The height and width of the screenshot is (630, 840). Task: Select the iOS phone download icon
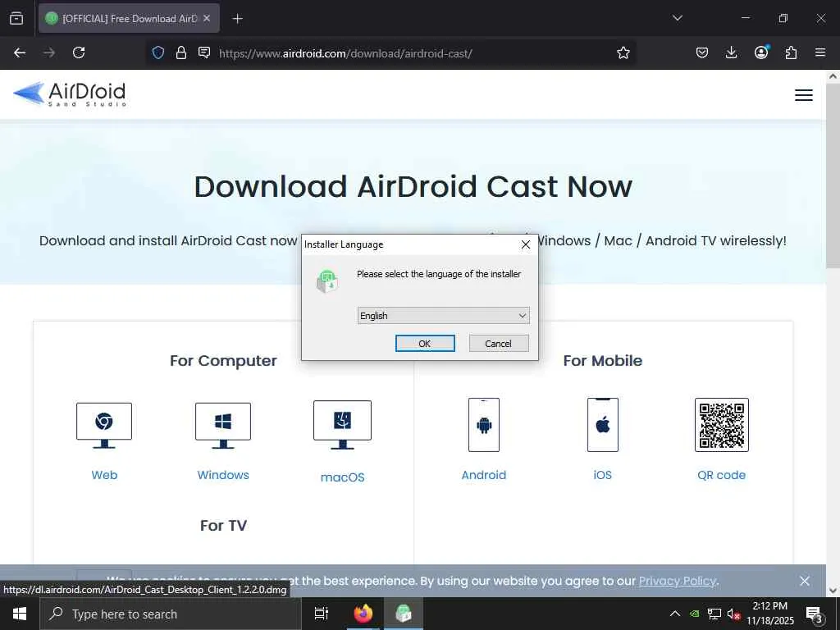pos(603,425)
